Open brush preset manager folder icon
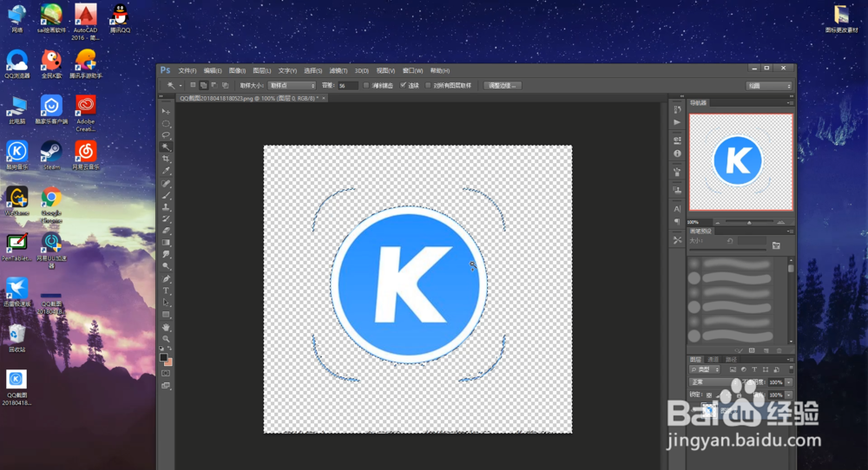Screen dimensions: 868x470 pos(776,245)
